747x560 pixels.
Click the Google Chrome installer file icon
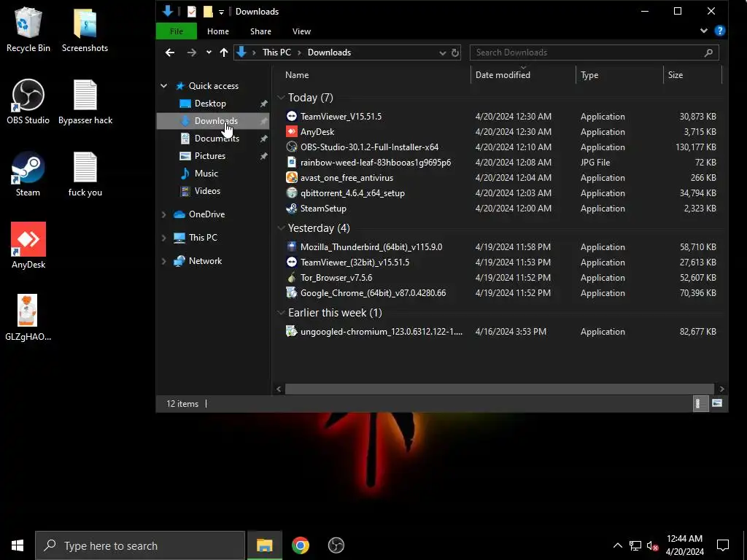pos(292,292)
